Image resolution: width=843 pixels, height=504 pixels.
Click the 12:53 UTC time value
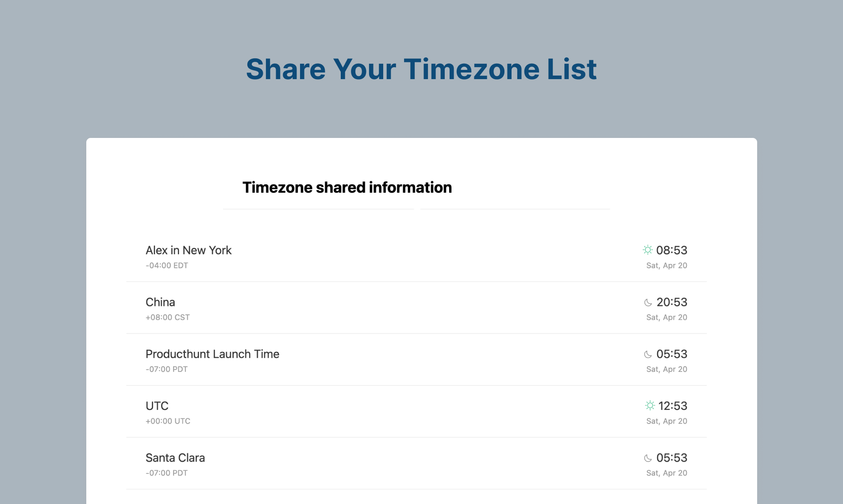pyautogui.click(x=673, y=406)
